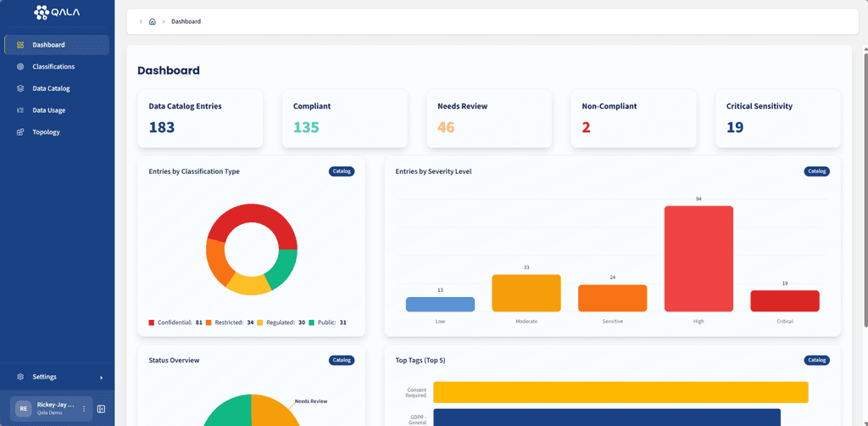Click the Consent Required tag bar

click(x=620, y=392)
